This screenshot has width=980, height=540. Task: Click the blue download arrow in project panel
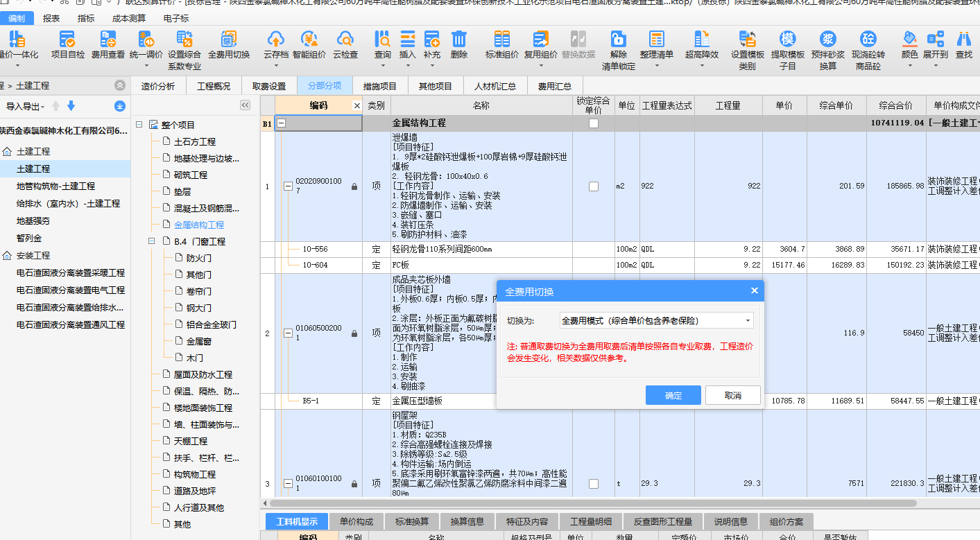tap(120, 106)
